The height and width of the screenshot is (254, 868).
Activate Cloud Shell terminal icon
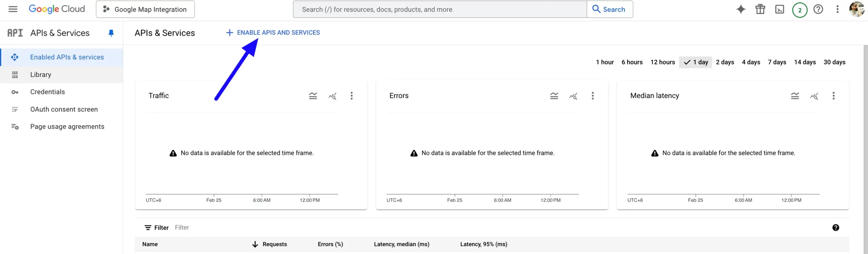(x=780, y=9)
